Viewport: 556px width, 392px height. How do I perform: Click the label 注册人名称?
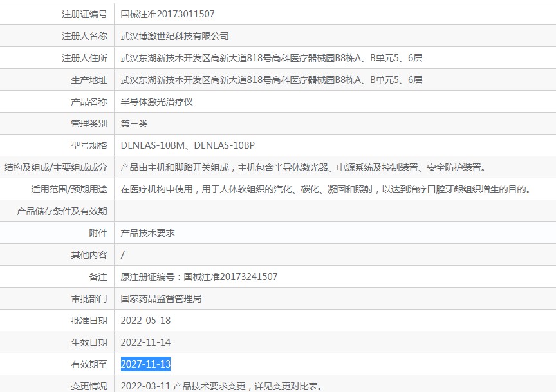click(x=84, y=36)
